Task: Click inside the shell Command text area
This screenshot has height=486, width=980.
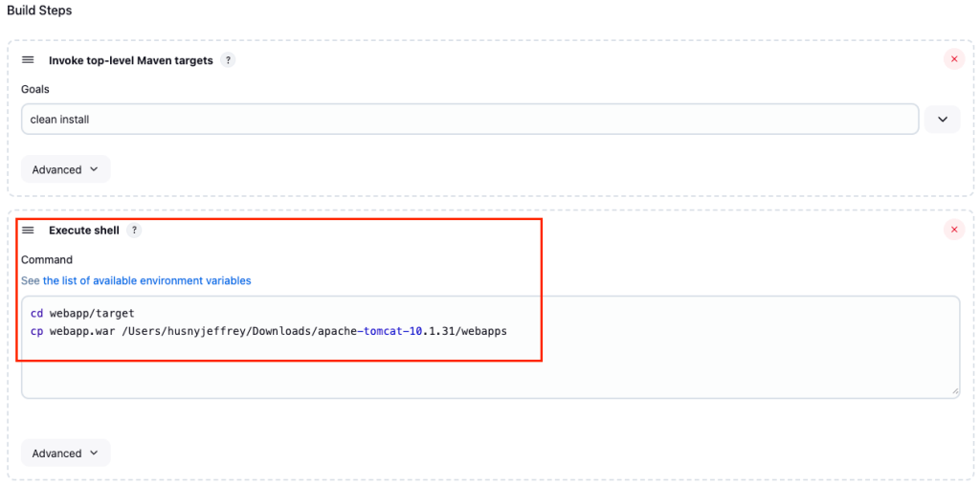Action: click(x=491, y=347)
